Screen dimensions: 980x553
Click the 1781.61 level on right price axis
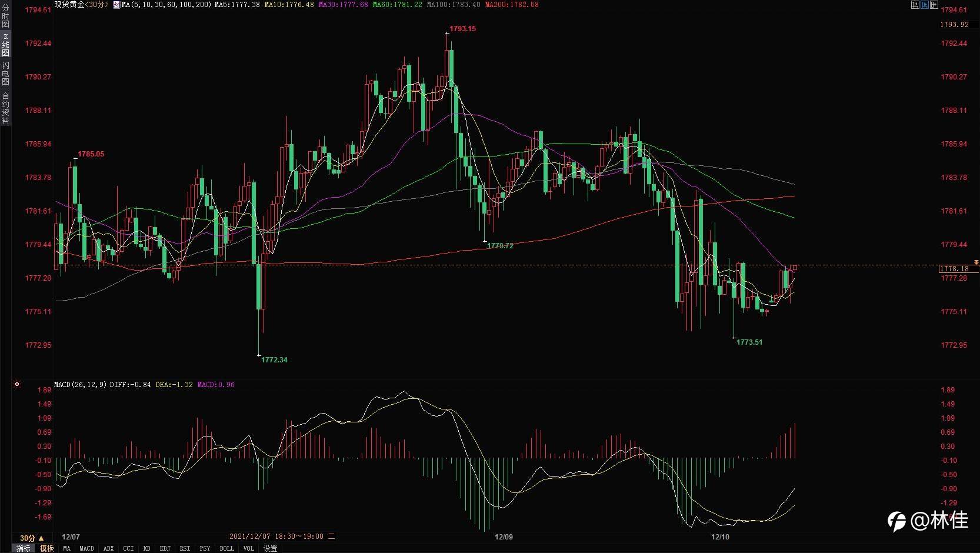click(x=954, y=211)
